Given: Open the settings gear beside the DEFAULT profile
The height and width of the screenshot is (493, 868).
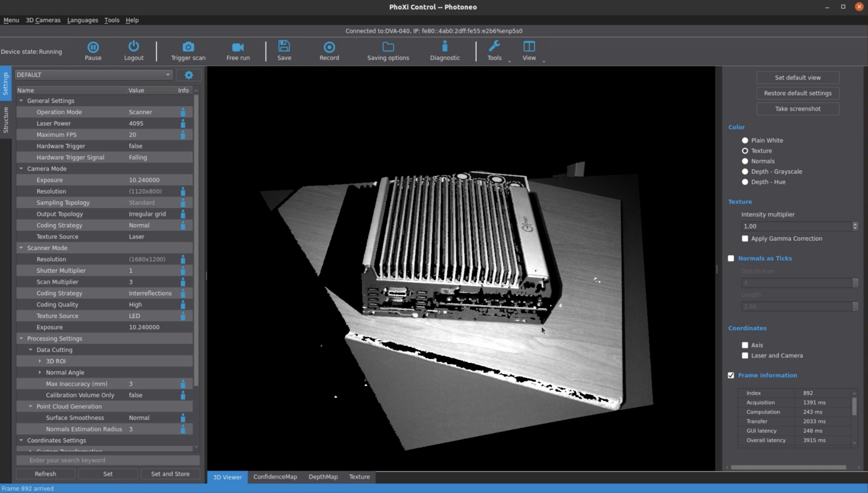Looking at the screenshot, I should coord(188,75).
